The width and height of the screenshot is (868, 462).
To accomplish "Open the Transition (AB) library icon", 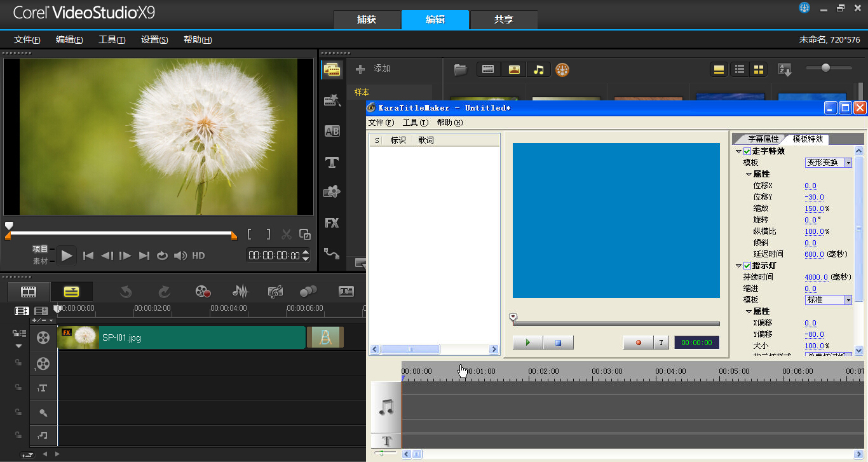I will pos(332,131).
